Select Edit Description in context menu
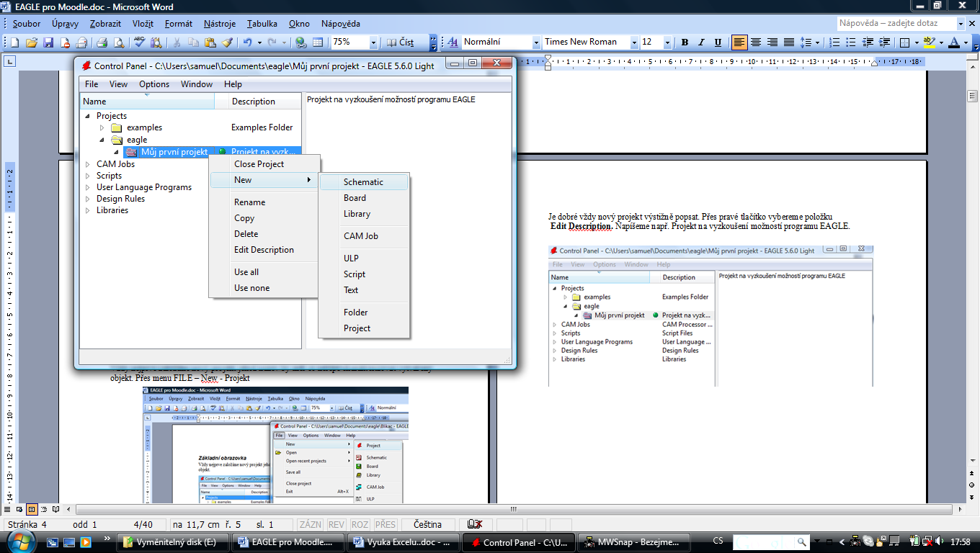The width and height of the screenshot is (980, 553). [x=264, y=250]
